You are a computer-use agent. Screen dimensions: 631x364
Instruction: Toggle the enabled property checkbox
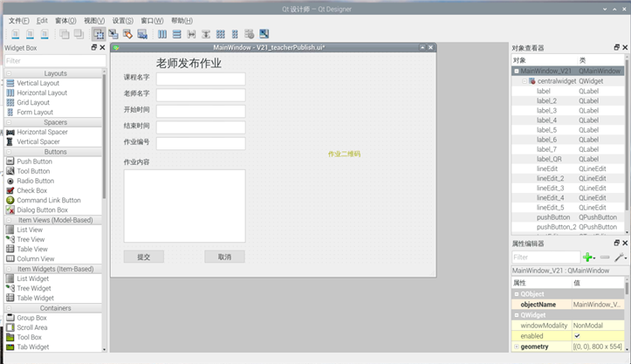577,336
